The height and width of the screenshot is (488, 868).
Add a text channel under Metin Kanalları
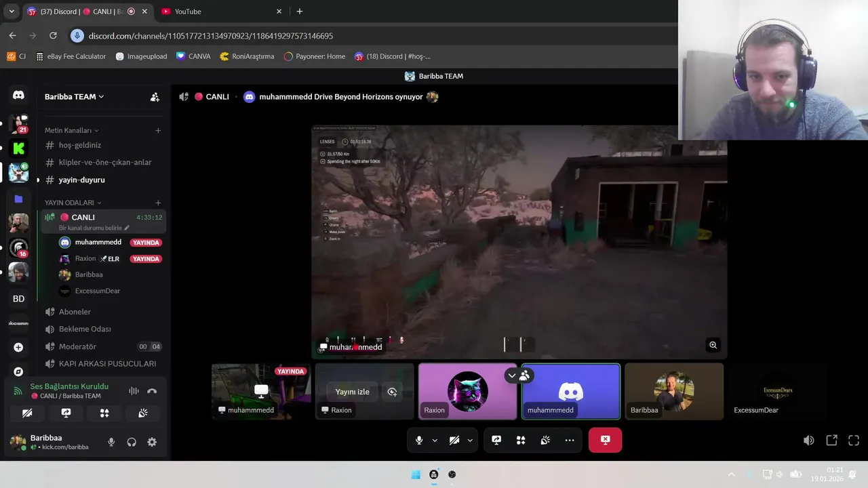pos(158,130)
